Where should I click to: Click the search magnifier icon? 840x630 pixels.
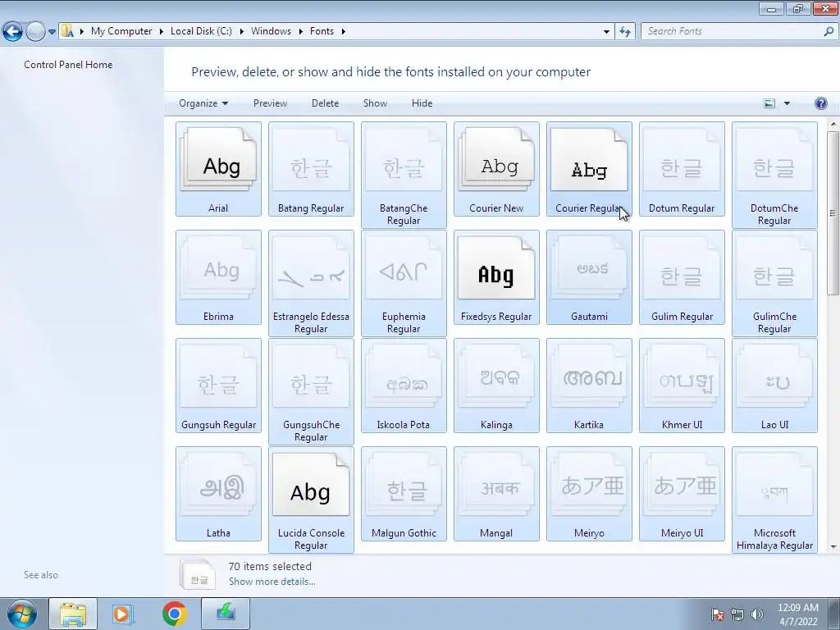[829, 32]
